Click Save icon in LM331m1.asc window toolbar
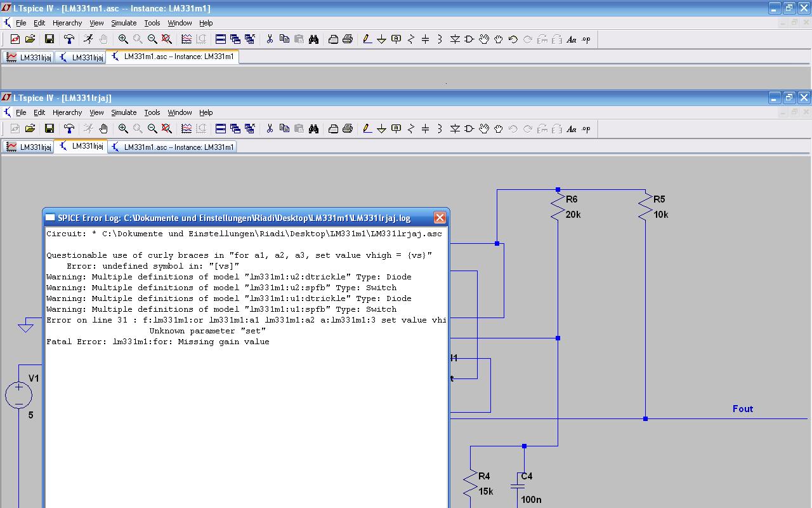The width and height of the screenshot is (812, 508). pyautogui.click(x=49, y=39)
